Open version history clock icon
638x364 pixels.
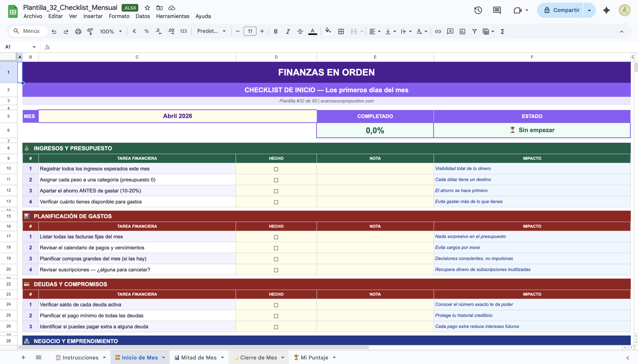point(478,10)
